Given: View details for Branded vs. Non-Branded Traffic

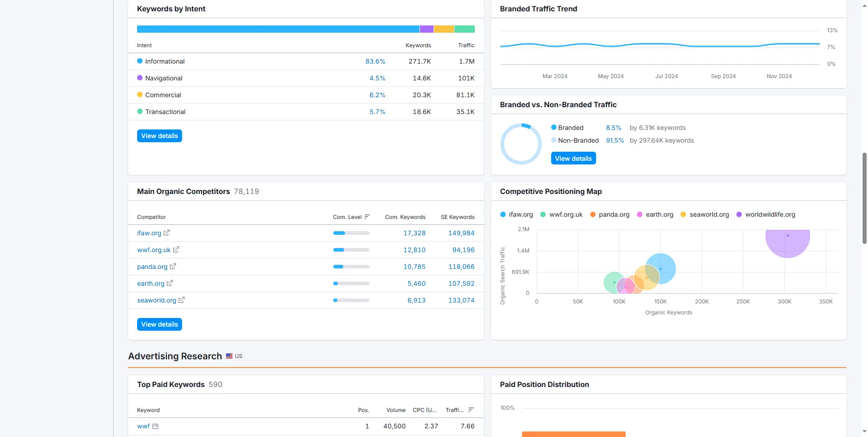Looking at the screenshot, I should click(x=573, y=159).
